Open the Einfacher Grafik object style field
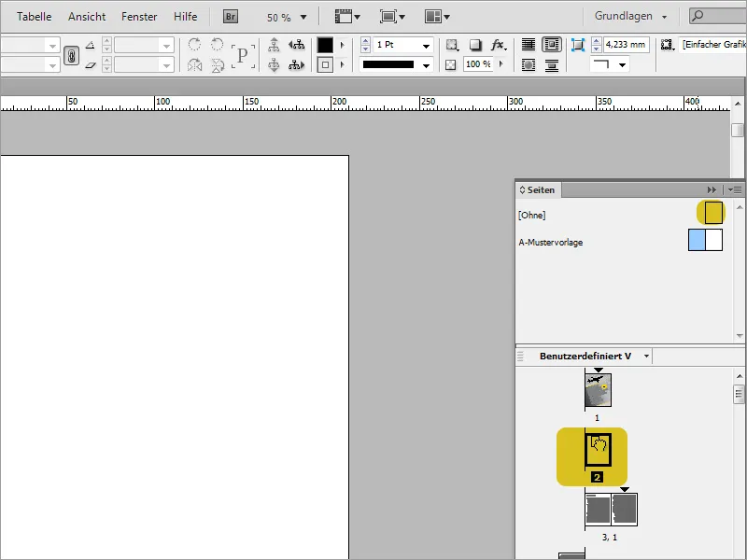Image resolution: width=747 pixels, height=560 pixels. click(712, 45)
